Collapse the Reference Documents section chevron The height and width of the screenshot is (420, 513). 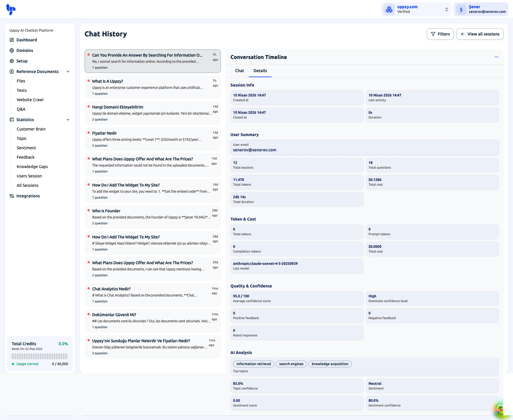pos(68,72)
